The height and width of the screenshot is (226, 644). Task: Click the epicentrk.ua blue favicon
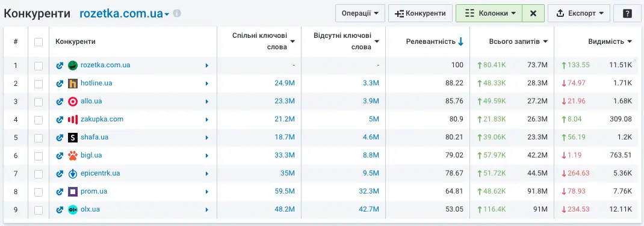click(x=73, y=174)
